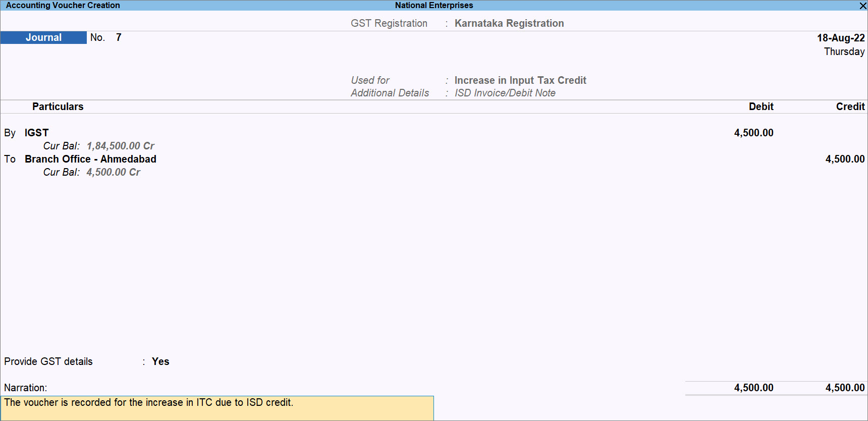This screenshot has height=421, width=868.
Task: Select the Journal voucher type label
Action: point(43,37)
